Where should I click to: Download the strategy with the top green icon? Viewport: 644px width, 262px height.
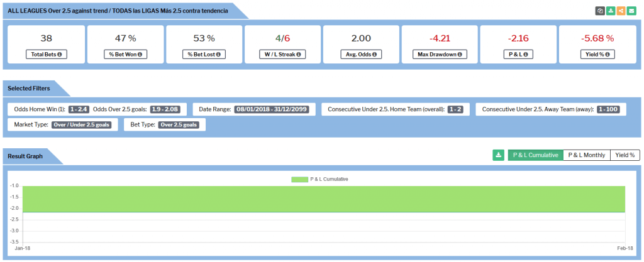(x=610, y=11)
